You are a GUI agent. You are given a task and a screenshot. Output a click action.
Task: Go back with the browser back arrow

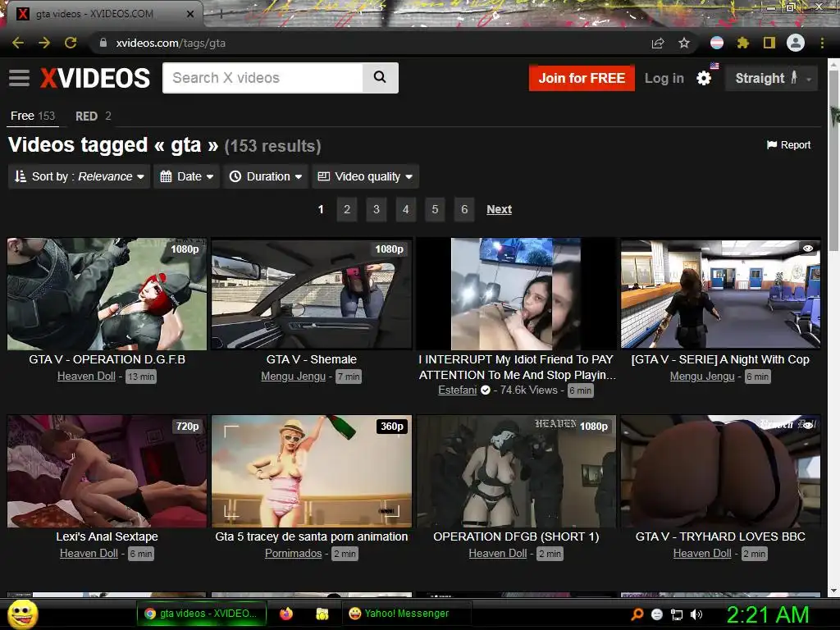pyautogui.click(x=18, y=43)
